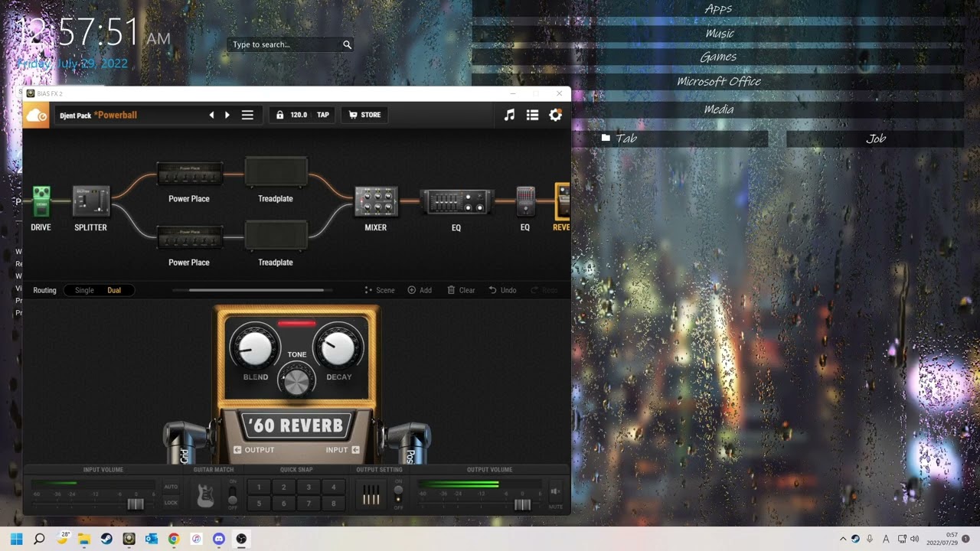Open Discord from the taskbar

tap(219, 539)
